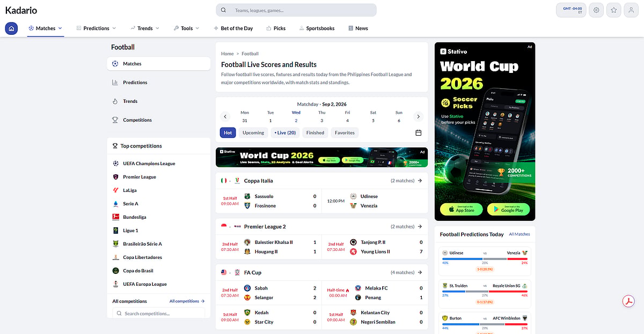Open Coppa Italia matches arrow
The height and width of the screenshot is (334, 644).
click(x=420, y=181)
